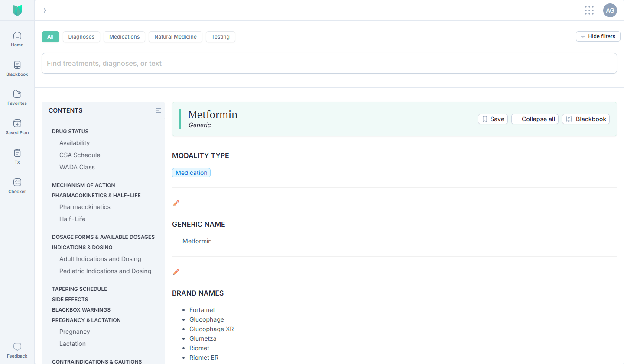Select the All filter tab

click(50, 37)
